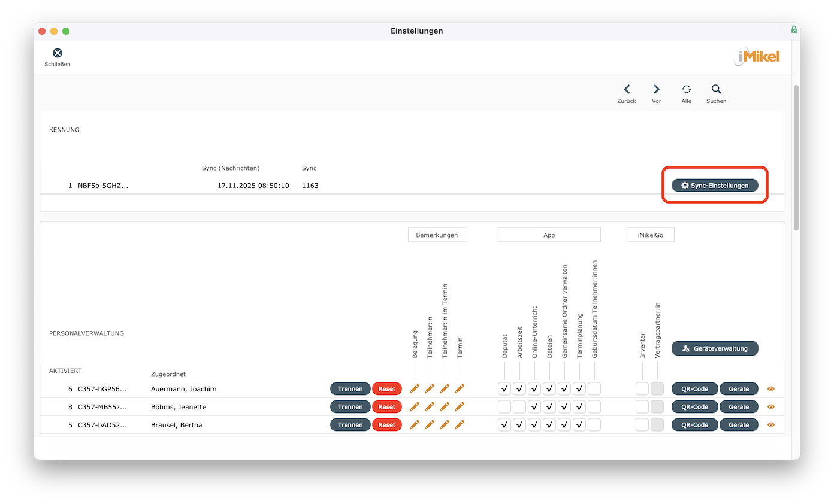Click the Zurück back arrow icon

[x=627, y=90]
